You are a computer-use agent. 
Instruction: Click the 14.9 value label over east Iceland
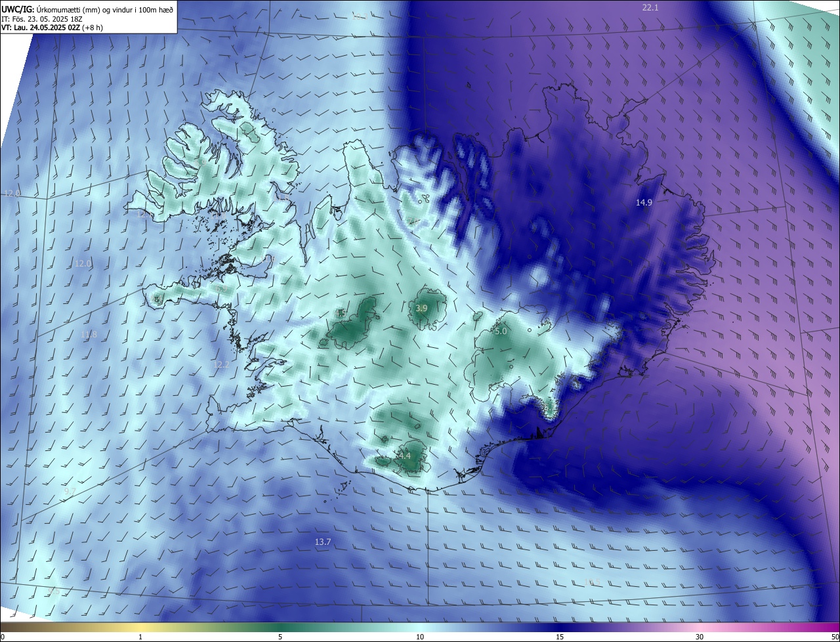point(644,203)
